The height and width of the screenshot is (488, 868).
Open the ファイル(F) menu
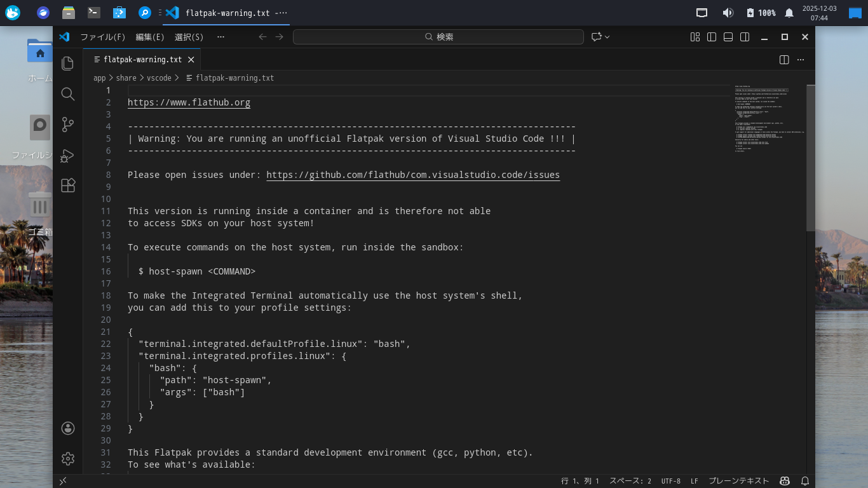pos(103,37)
